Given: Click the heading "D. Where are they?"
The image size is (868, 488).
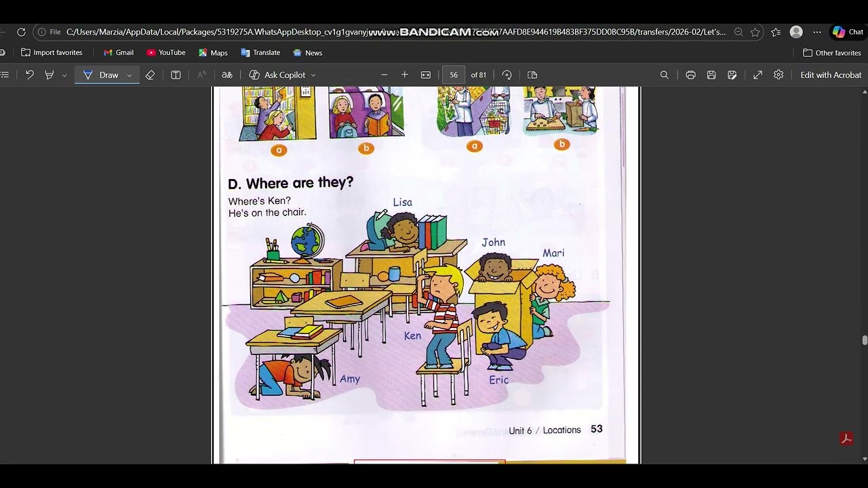Looking at the screenshot, I should click(x=291, y=183).
